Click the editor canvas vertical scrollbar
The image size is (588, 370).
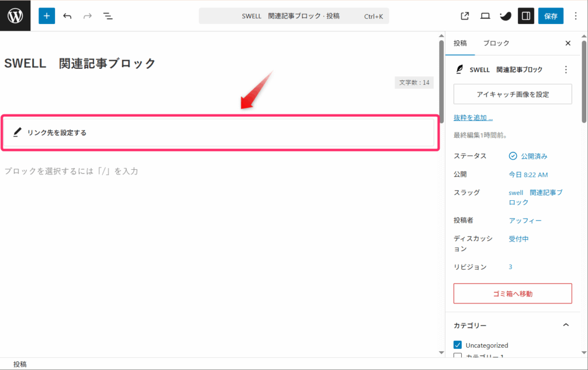442,81
